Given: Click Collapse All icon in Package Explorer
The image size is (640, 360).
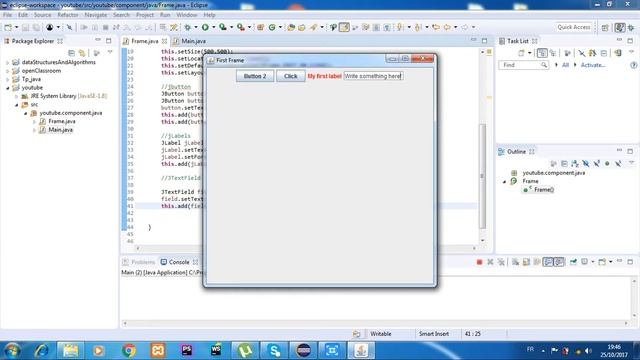Looking at the screenshot, I should coord(71,53).
